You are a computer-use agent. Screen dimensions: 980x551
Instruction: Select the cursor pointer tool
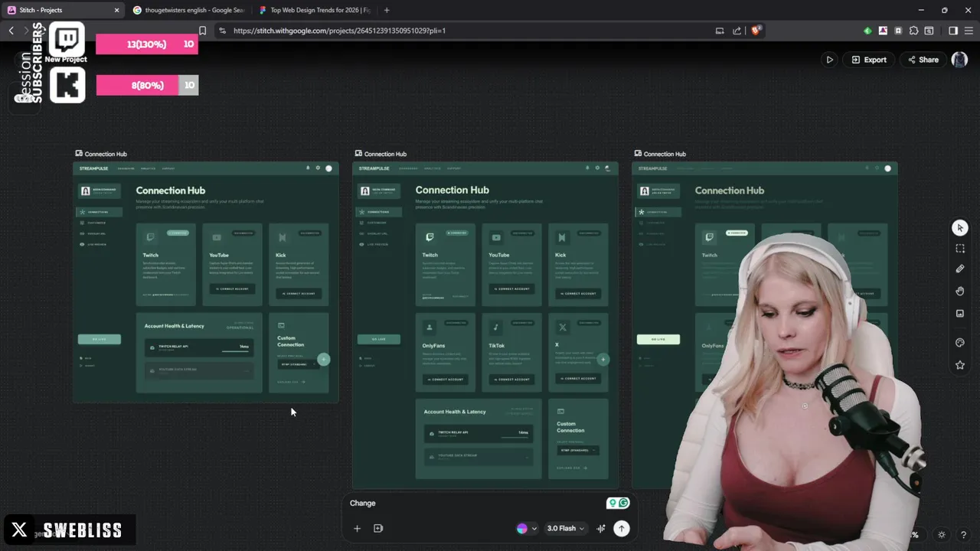click(x=960, y=228)
